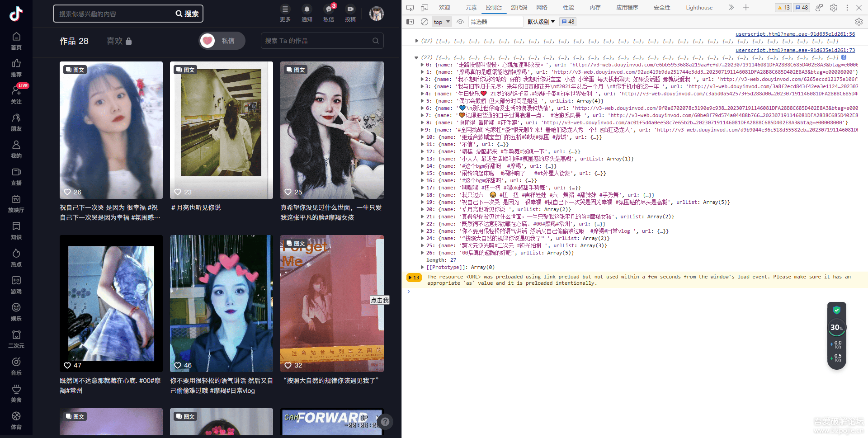The image size is (868, 438).
Task: Click the 搜索 search button
Action: click(x=188, y=14)
